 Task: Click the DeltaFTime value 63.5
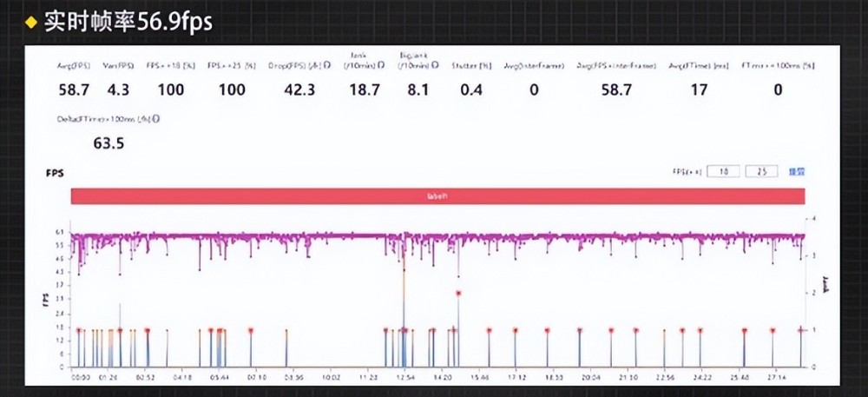108,143
